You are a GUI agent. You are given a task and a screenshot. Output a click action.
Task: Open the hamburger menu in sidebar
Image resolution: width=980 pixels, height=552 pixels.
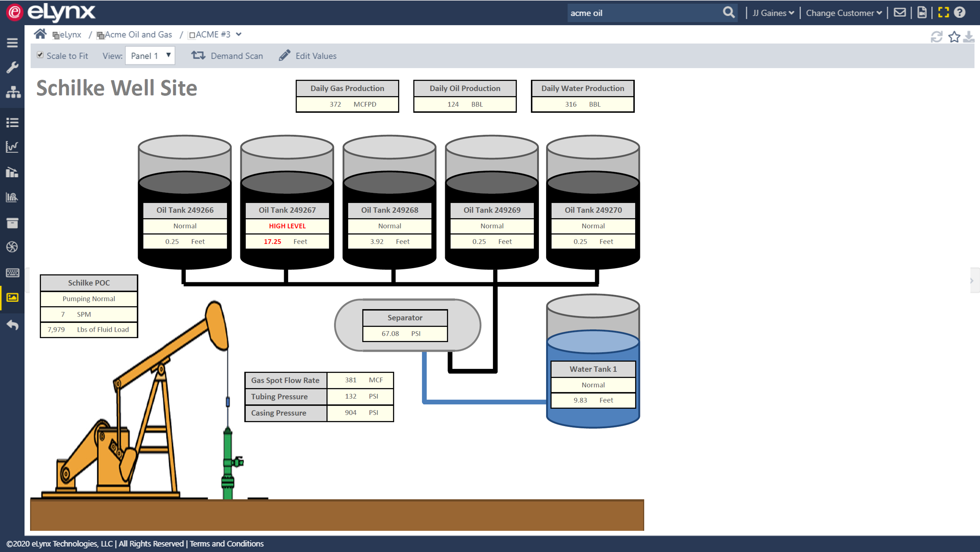(x=12, y=43)
